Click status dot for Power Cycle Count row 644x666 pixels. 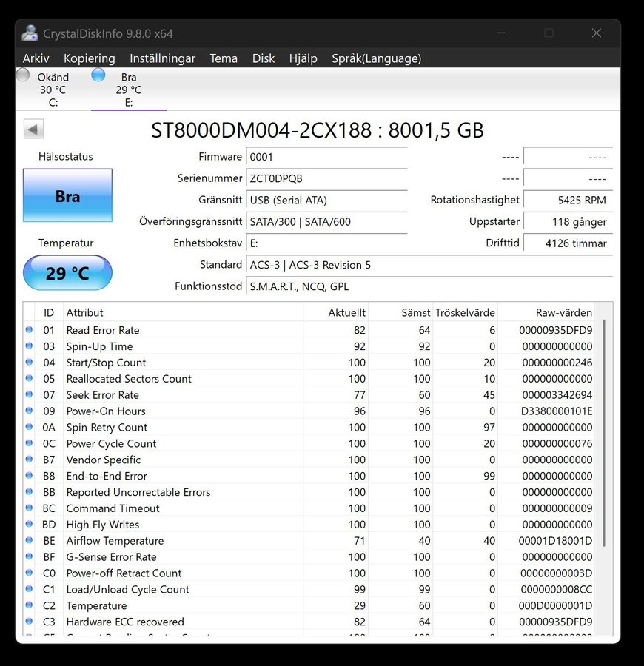pyautogui.click(x=29, y=443)
